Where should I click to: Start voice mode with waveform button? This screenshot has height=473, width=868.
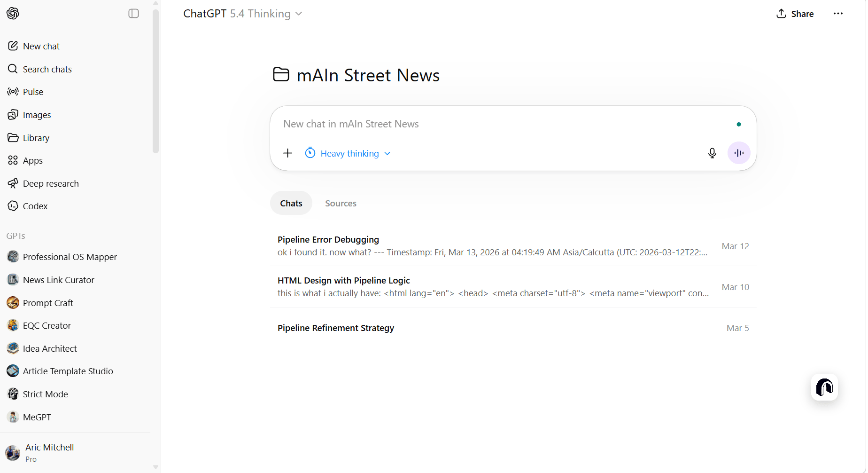coord(738,153)
